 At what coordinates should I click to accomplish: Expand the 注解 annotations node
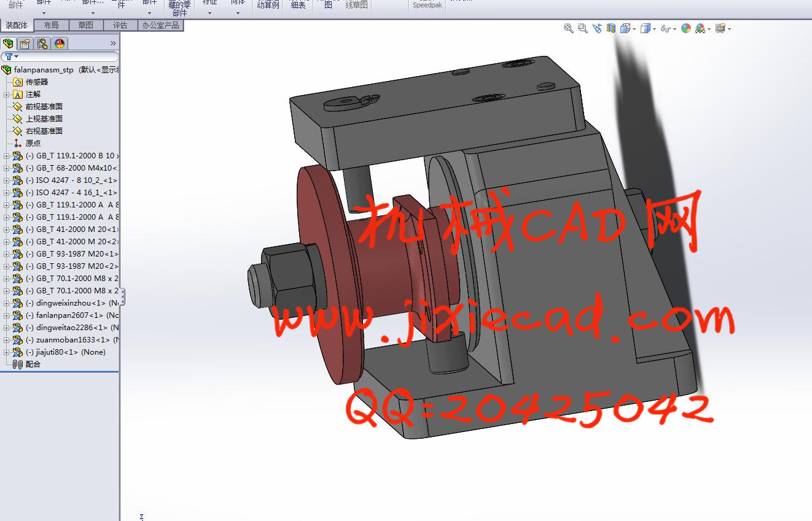6,94
